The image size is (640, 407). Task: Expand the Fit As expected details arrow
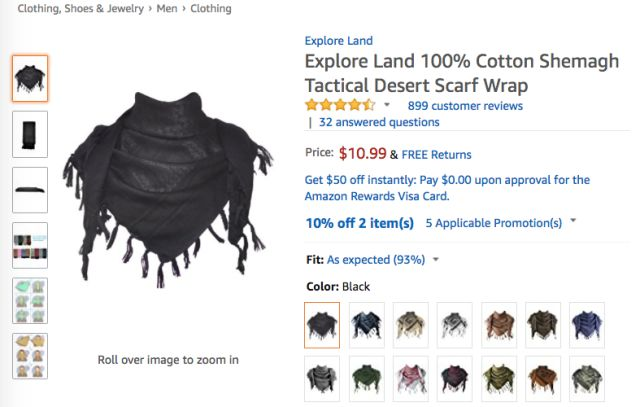(x=436, y=259)
